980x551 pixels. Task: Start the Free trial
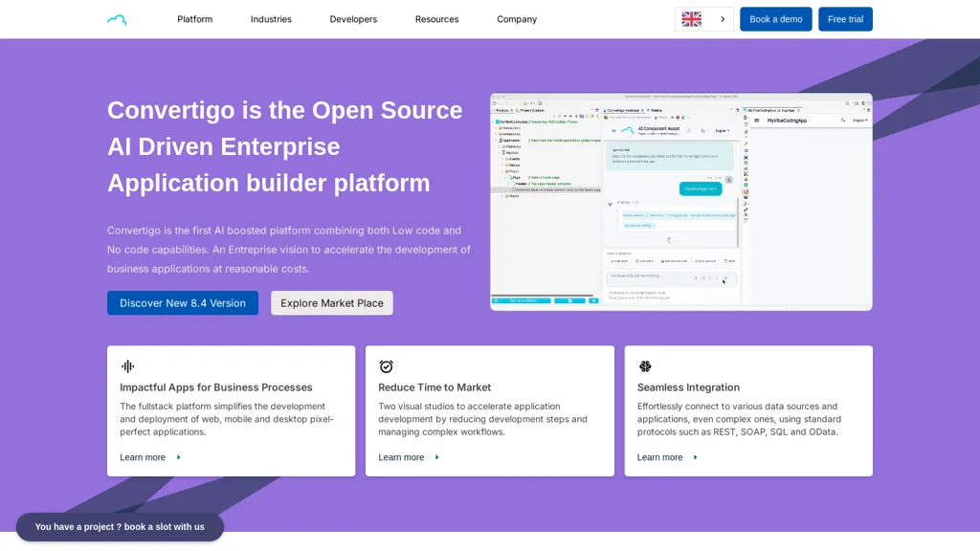tap(845, 19)
